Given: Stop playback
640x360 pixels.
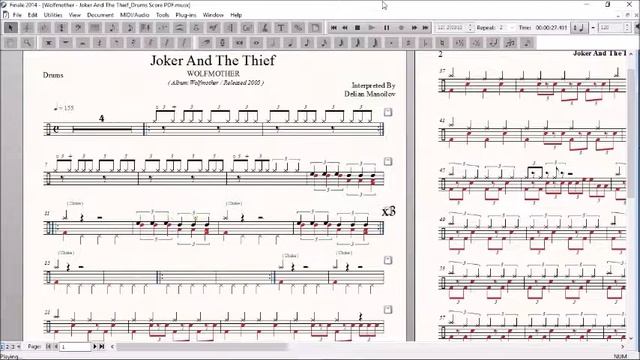Looking at the screenshot, I should [x=357, y=28].
